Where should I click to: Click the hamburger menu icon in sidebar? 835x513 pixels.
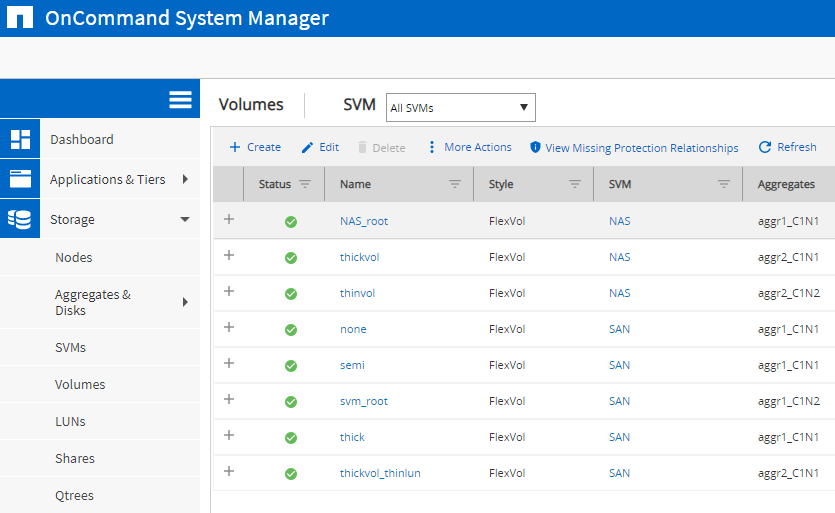tap(180, 99)
